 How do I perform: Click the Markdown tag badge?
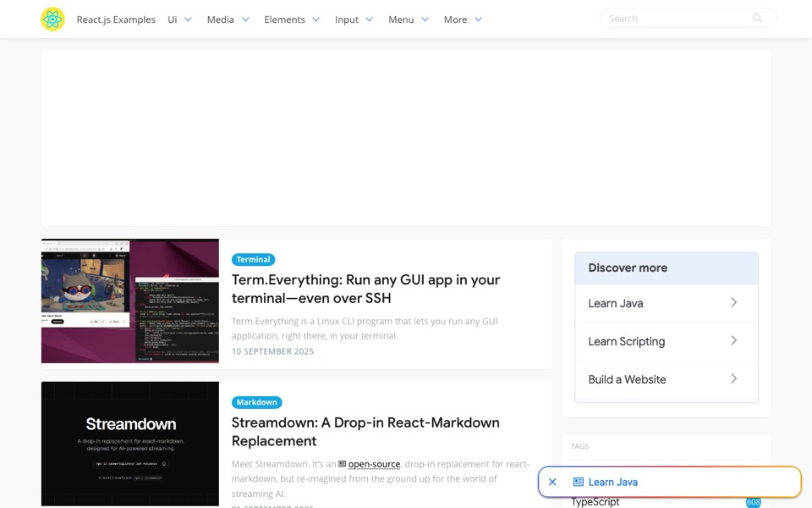point(257,402)
